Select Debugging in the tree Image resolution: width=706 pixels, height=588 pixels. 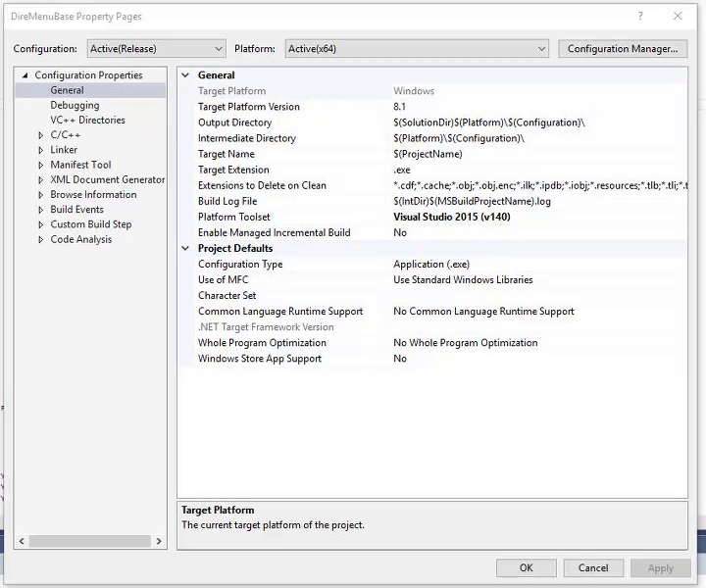click(75, 105)
